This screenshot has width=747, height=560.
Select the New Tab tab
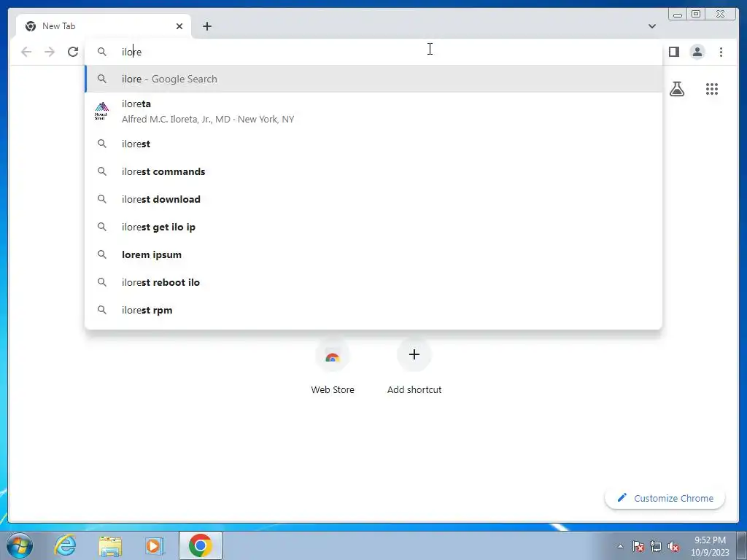(x=104, y=26)
